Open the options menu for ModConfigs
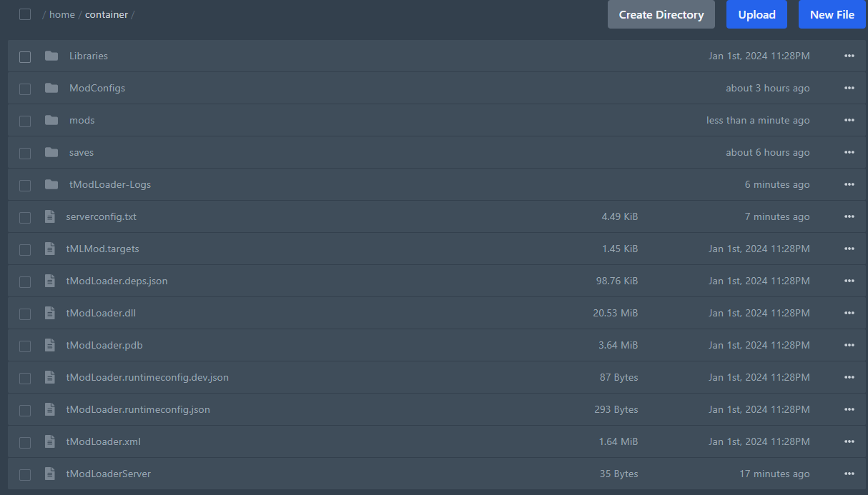This screenshot has height=495, width=868. tap(849, 88)
